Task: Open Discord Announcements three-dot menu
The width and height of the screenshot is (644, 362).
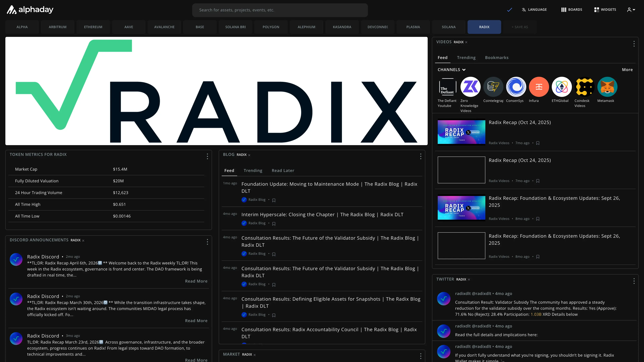Action: click(207, 242)
